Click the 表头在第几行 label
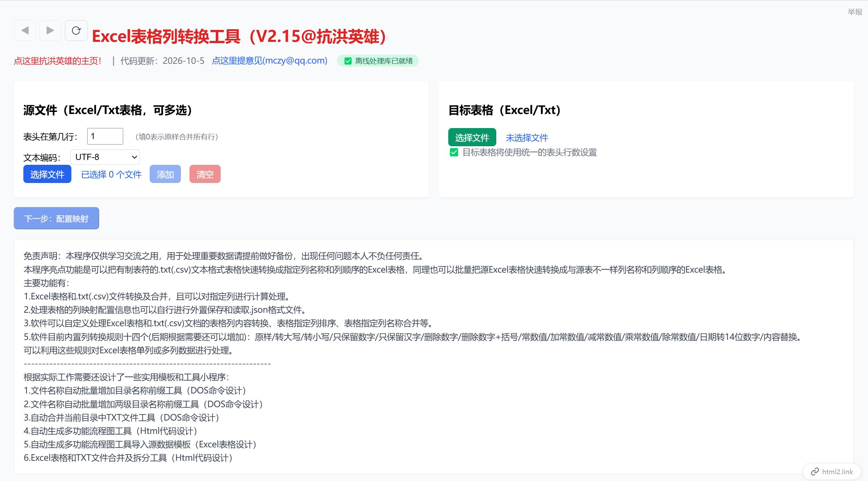Image resolution: width=868 pixels, height=481 pixels. pyautogui.click(x=51, y=137)
